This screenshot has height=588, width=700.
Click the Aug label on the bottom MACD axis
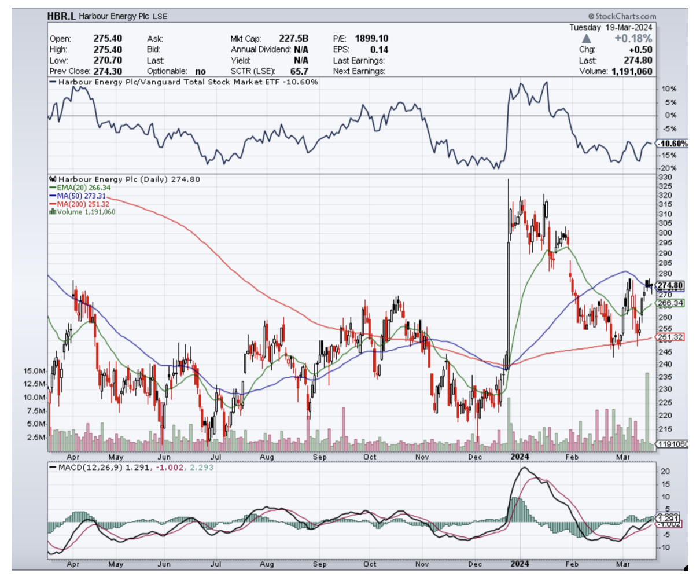[x=267, y=564]
